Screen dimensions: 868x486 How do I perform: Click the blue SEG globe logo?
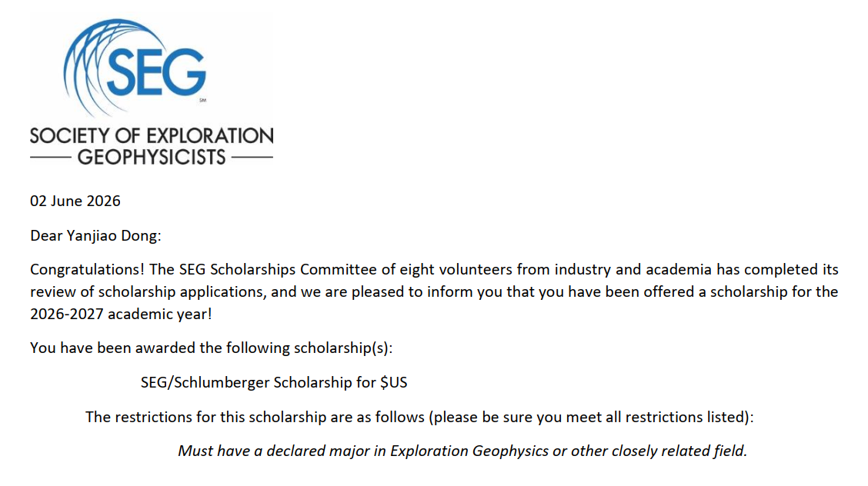pyautogui.click(x=135, y=68)
